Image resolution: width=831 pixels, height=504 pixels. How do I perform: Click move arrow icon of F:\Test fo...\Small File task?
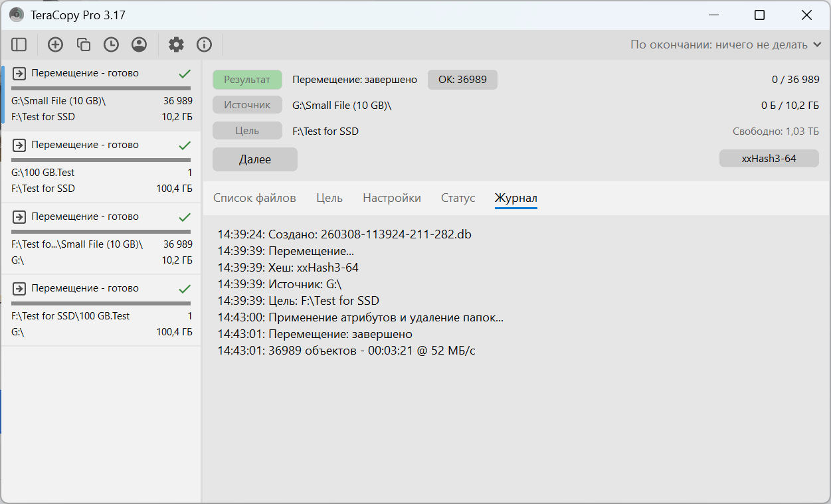(x=19, y=216)
